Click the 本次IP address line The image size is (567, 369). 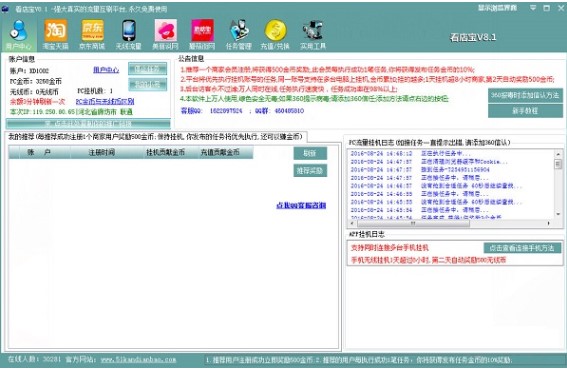tap(71, 112)
